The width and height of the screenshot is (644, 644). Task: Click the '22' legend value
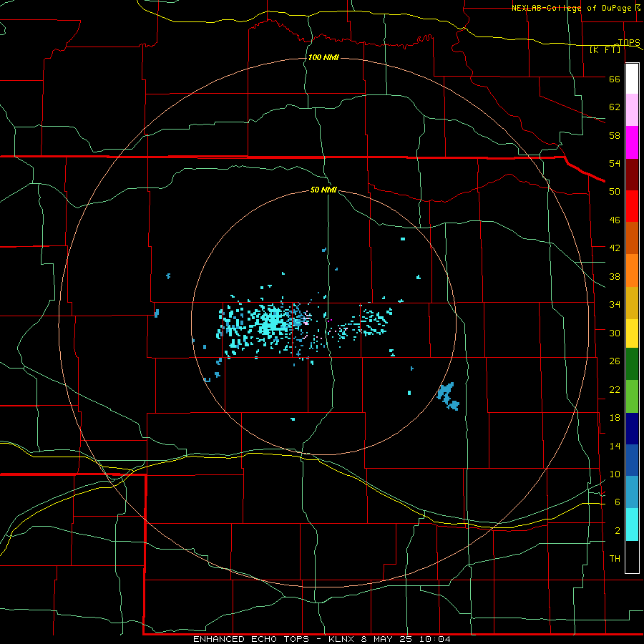coord(615,389)
